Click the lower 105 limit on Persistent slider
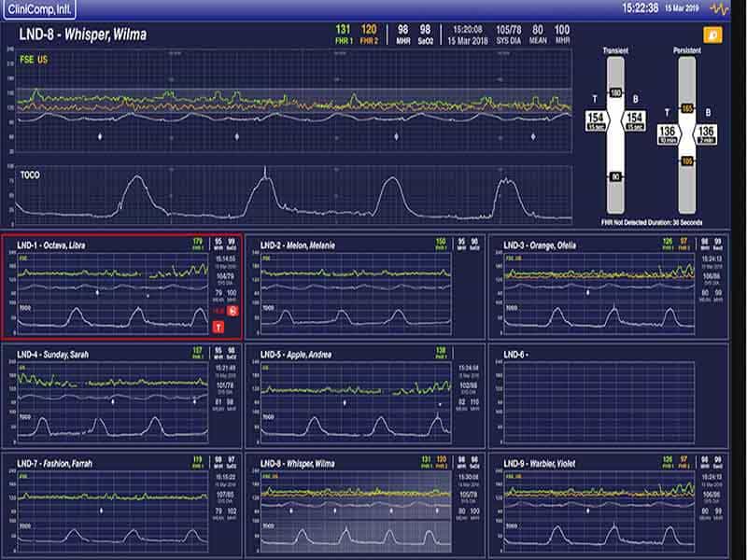Image resolution: width=747 pixels, height=560 pixels. (x=687, y=161)
